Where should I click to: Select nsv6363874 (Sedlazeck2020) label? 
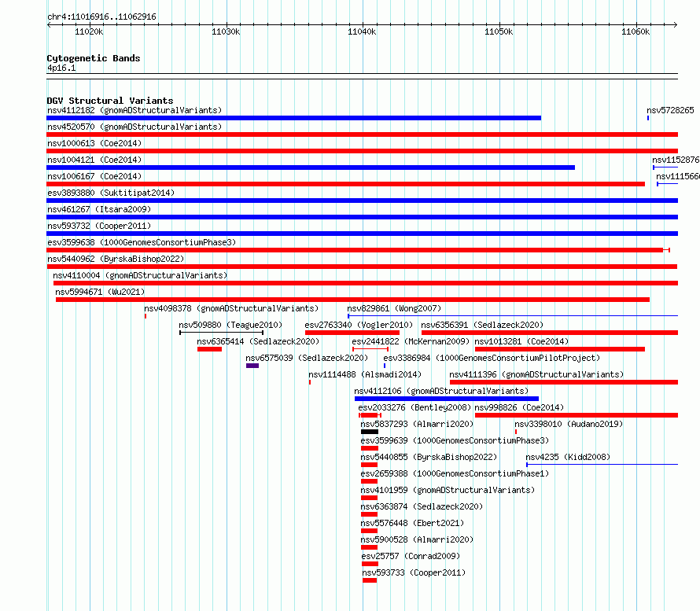pyautogui.click(x=422, y=506)
